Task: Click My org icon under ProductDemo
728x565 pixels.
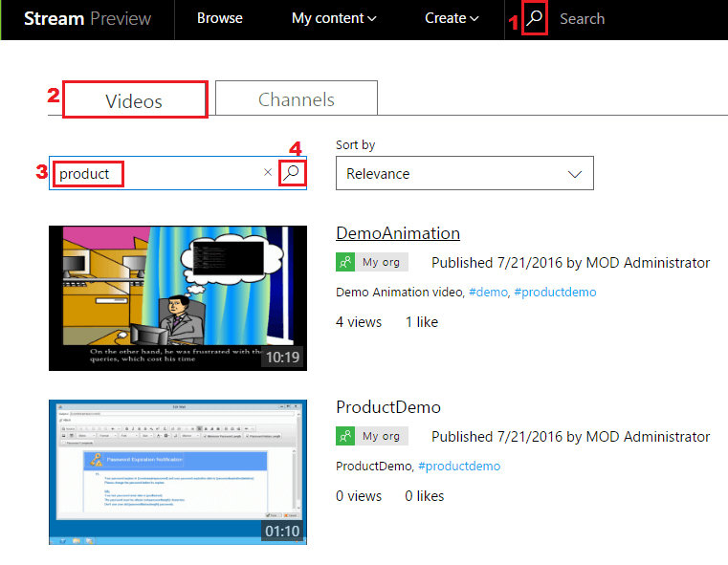Action: (345, 436)
